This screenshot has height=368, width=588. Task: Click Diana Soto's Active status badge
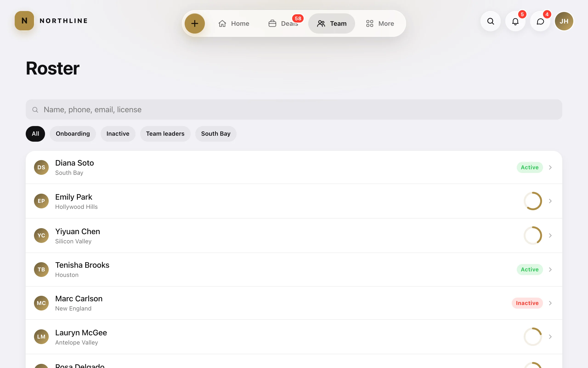tap(530, 167)
